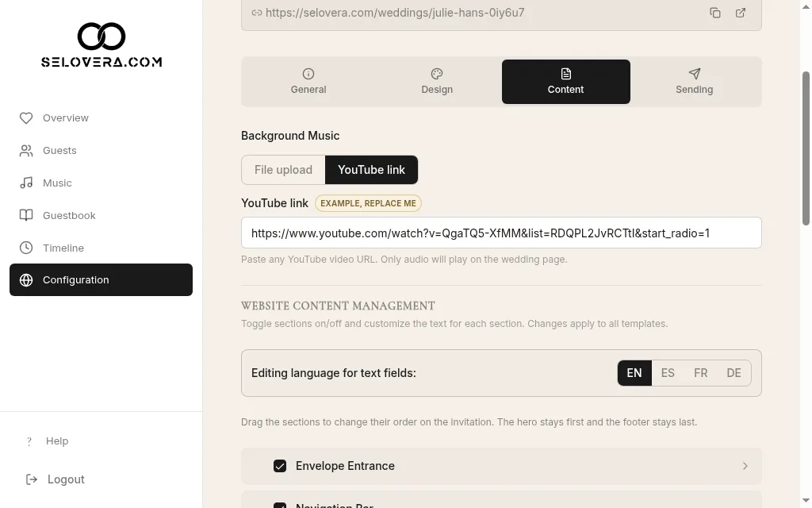Uncheck the Envelope Entrance checkbox
The image size is (812, 508).
coord(280,466)
